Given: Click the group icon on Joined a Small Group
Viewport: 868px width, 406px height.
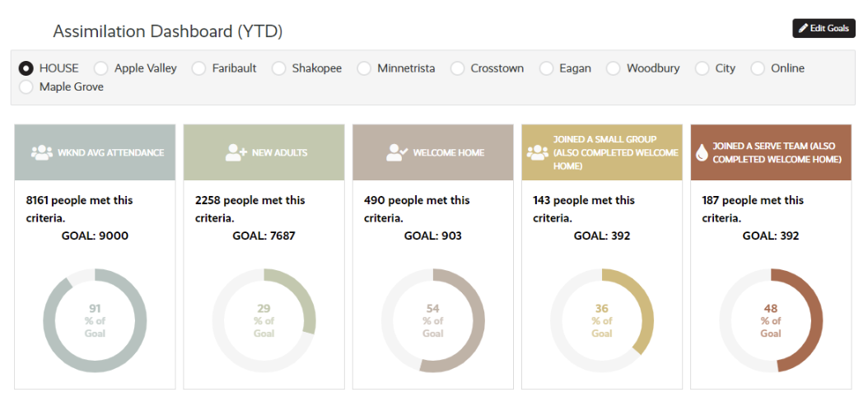Looking at the screenshot, I should click(x=538, y=152).
